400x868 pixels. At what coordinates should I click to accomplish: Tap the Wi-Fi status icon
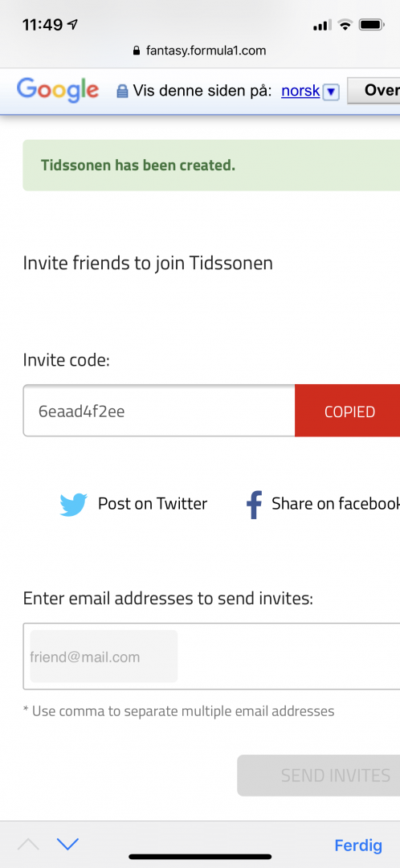pyautogui.click(x=345, y=24)
